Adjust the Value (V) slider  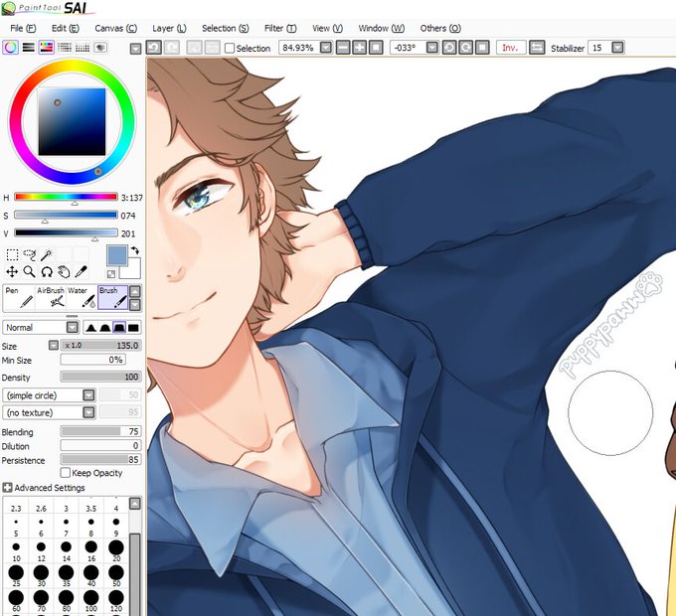coord(66,233)
